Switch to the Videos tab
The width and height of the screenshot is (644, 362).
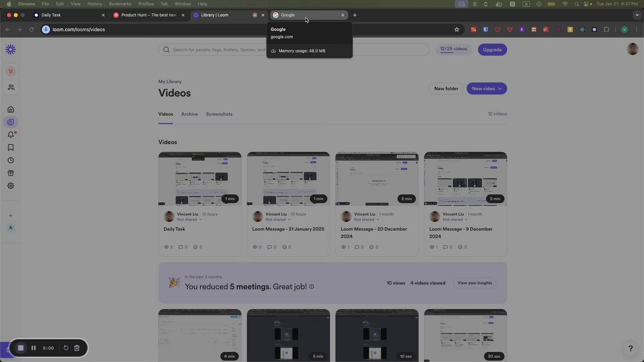pyautogui.click(x=166, y=114)
